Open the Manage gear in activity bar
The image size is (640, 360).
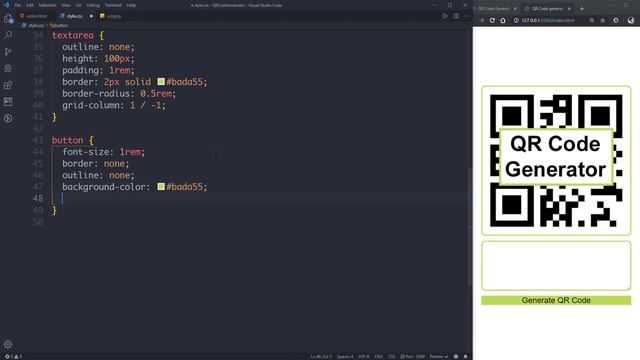tap(8, 344)
